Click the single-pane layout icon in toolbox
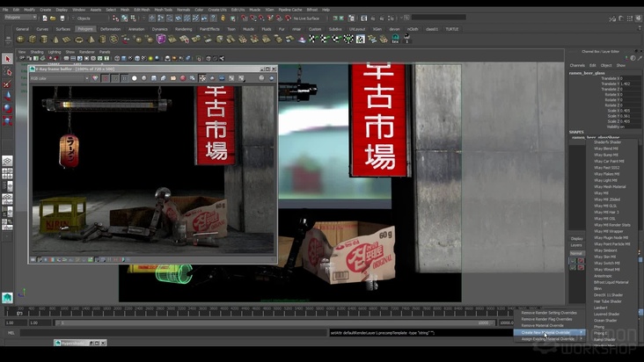Screen dimensions: 644x362 (x=7, y=161)
